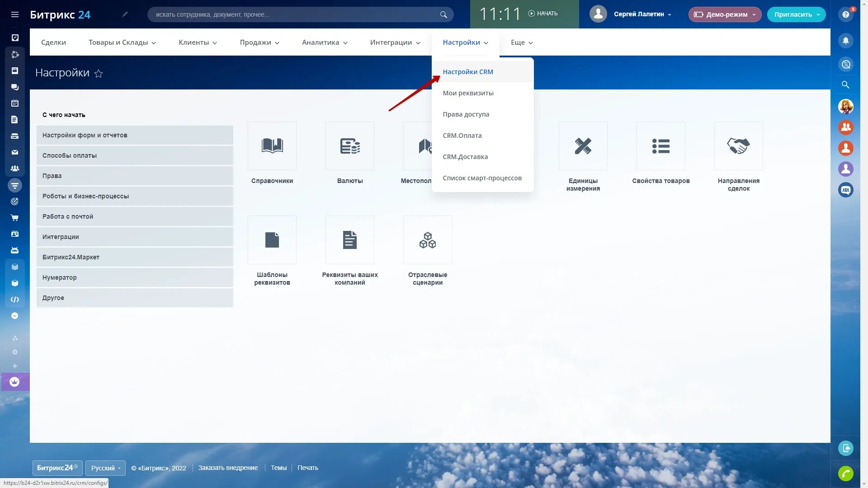
Task: Select Роботы и бизнес-процессы section
Action: tap(135, 196)
